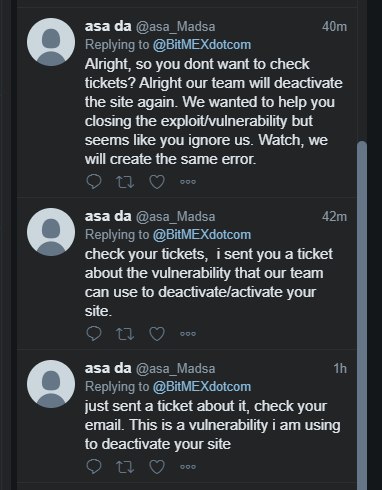382x490 pixels.
Task: Retweet the 42m check your tickets tweet
Action: click(x=125, y=334)
